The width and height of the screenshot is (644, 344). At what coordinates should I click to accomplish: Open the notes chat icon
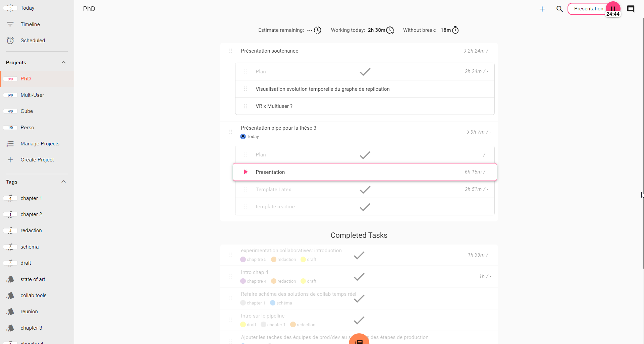631,9
